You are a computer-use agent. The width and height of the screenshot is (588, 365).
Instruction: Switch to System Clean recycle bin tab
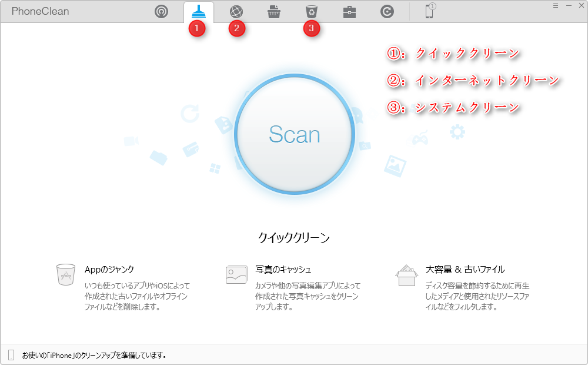pyautogui.click(x=312, y=12)
